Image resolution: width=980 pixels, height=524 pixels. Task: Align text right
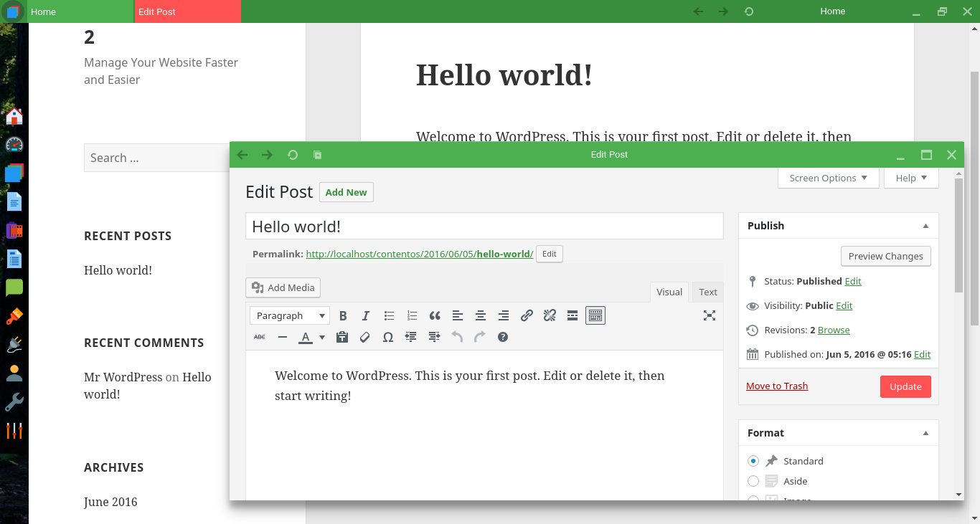tap(504, 315)
